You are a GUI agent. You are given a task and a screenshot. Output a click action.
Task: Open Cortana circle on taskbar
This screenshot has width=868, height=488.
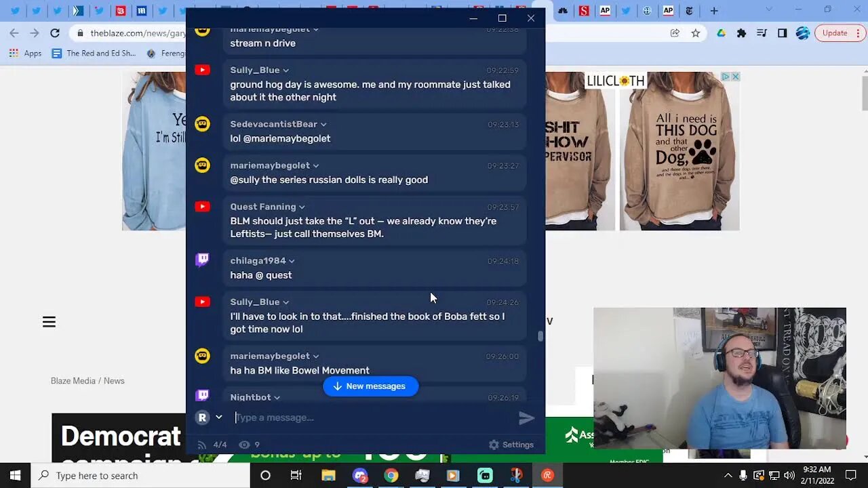click(265, 475)
